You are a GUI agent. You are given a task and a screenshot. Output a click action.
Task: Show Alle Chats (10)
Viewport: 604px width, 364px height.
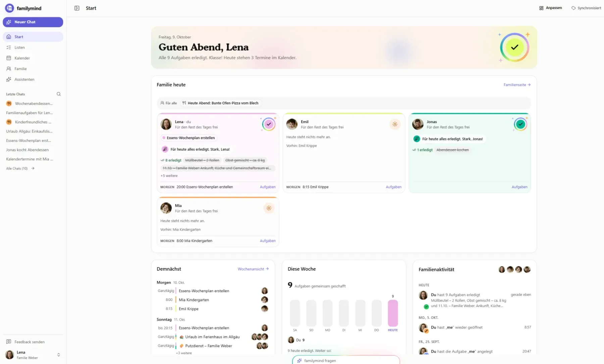tap(20, 168)
